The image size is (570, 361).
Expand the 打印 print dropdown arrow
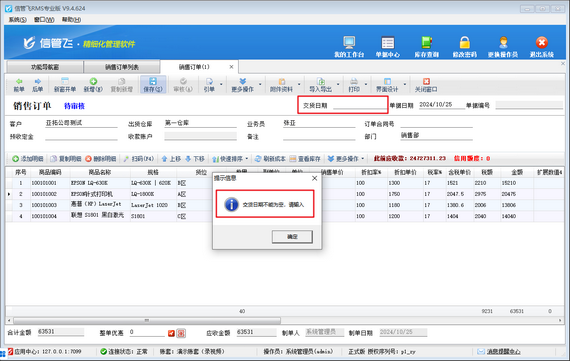pos(366,84)
